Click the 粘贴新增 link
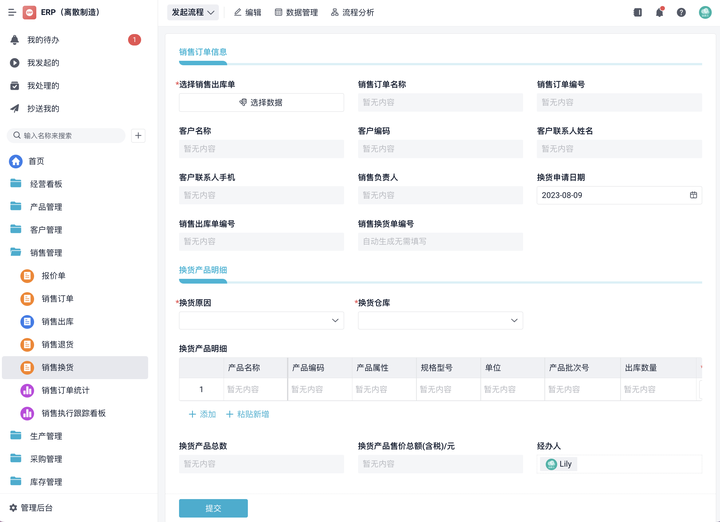Image resolution: width=720 pixels, height=522 pixels. click(x=247, y=414)
